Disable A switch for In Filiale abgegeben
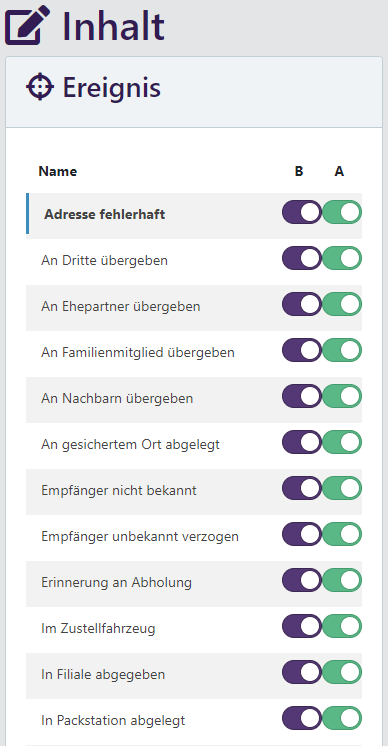Screen dimensions: 388x746 [342, 672]
